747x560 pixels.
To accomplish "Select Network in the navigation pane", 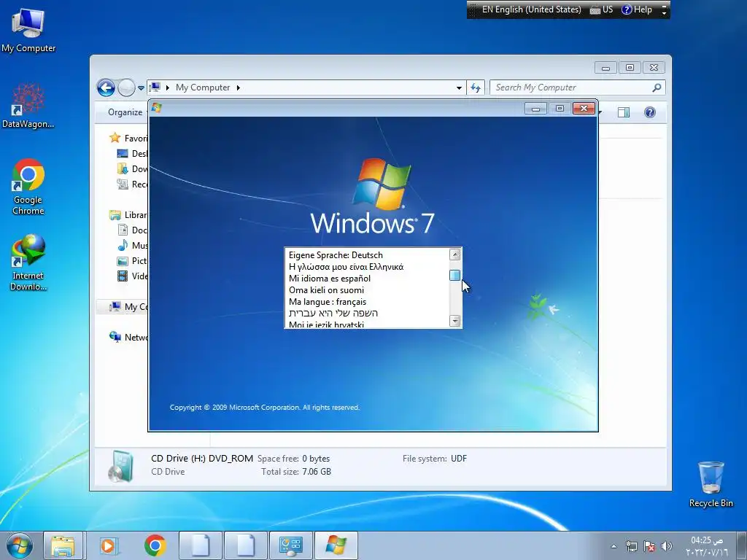I will pos(128,337).
